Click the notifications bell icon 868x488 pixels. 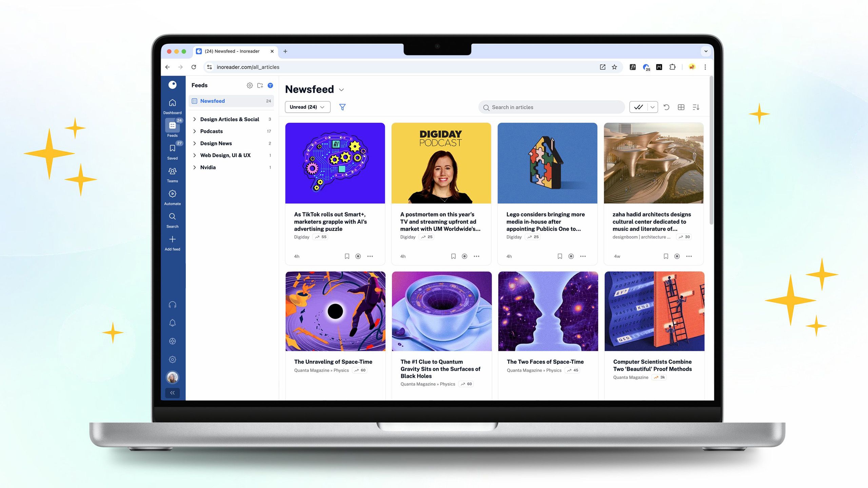[172, 323]
